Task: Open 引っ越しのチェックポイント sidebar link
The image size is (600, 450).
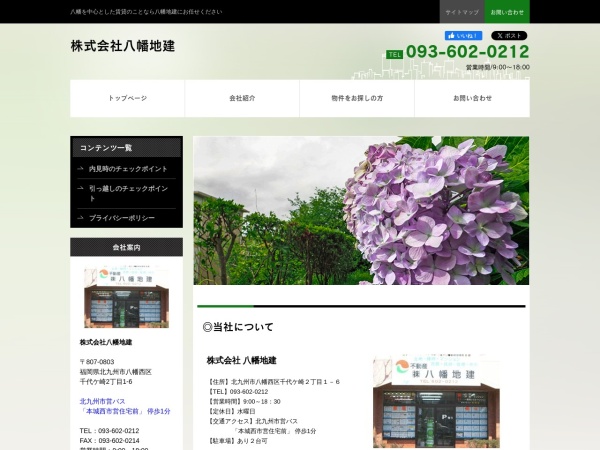Action: [128, 193]
